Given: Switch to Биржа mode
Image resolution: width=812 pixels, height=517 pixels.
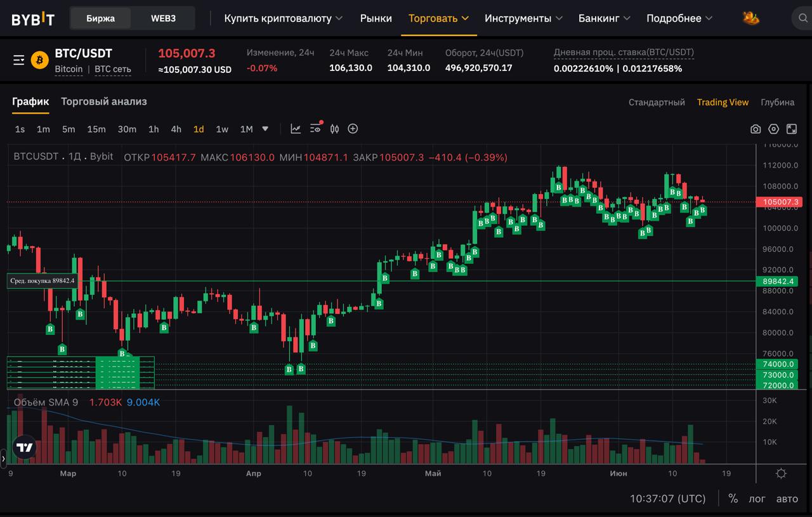Looking at the screenshot, I should 101,18.
